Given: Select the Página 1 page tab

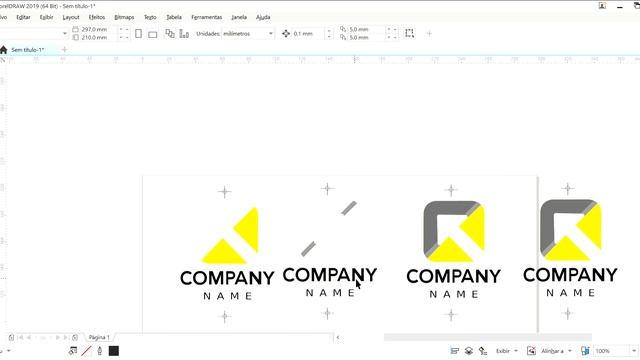Looking at the screenshot, I should click(99, 338).
